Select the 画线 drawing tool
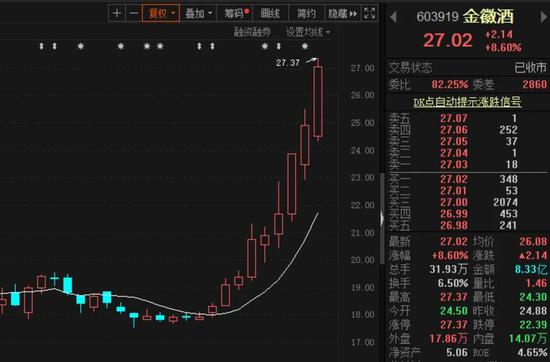This screenshot has height=362, width=550. point(270,14)
